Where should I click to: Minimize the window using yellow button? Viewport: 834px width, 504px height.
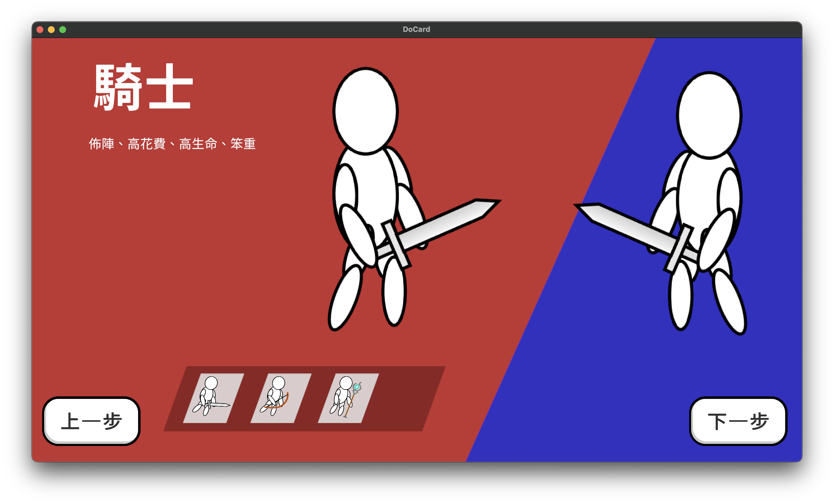51,30
